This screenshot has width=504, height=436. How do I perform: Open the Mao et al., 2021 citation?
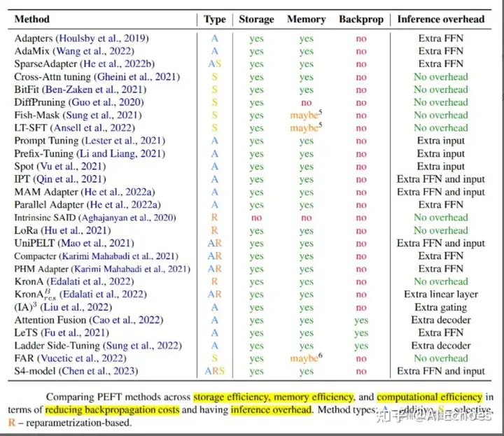point(96,244)
